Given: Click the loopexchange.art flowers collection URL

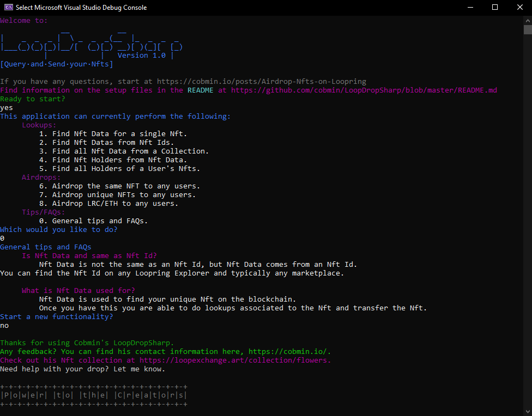Looking at the screenshot, I should 235,360.
